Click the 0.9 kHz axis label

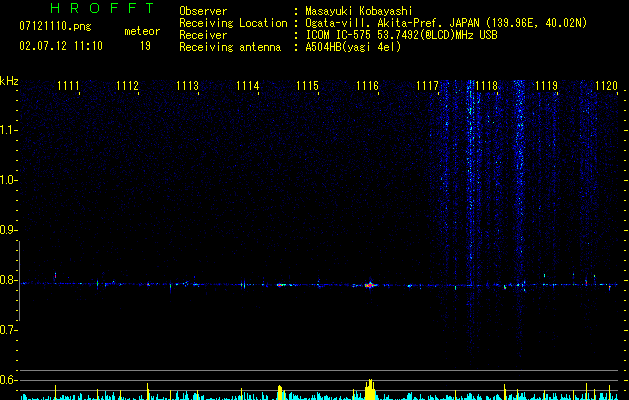(8, 230)
